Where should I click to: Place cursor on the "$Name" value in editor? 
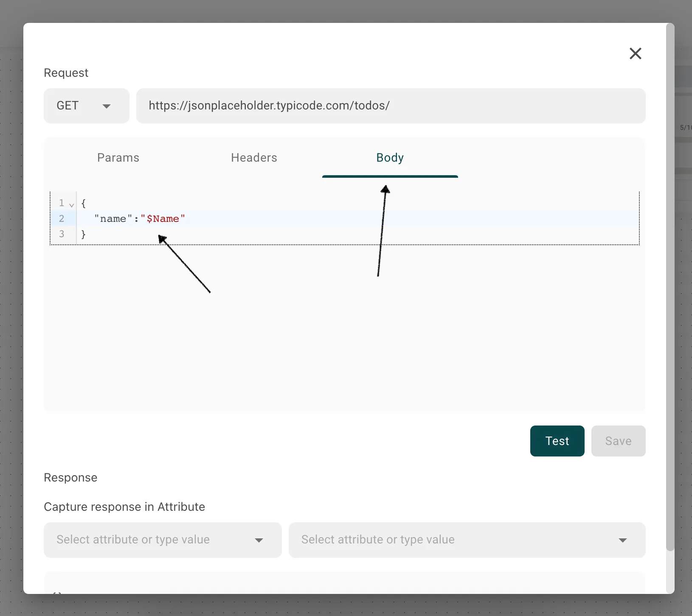click(163, 219)
